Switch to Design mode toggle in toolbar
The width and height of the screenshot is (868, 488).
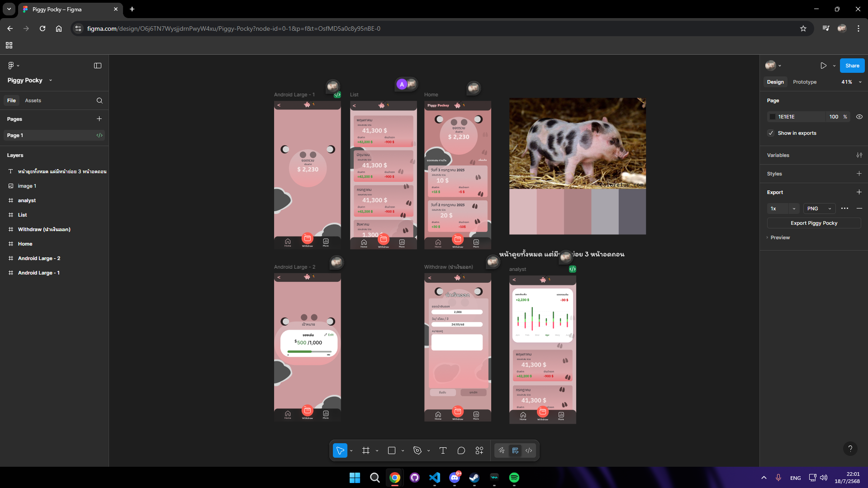(x=515, y=450)
